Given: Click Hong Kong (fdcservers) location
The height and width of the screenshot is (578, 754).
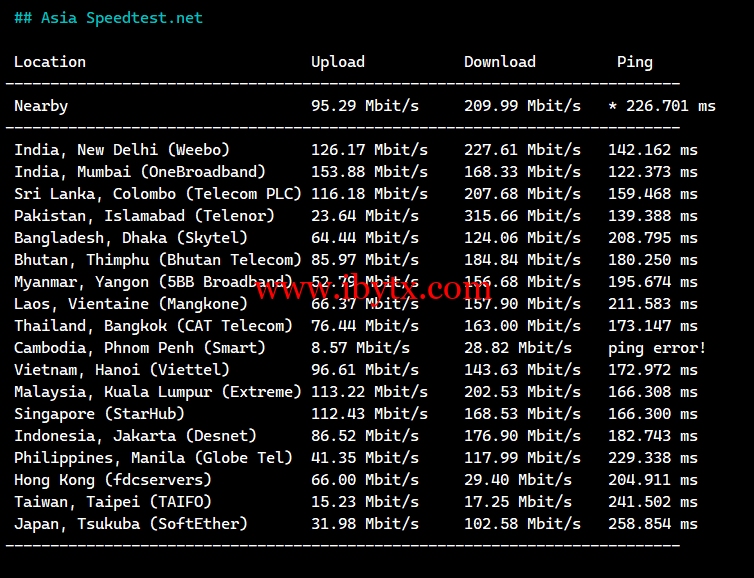Looking at the screenshot, I should (x=113, y=480).
